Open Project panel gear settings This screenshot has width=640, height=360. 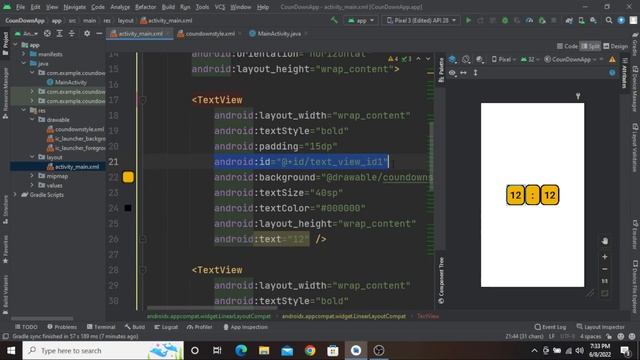87,33
